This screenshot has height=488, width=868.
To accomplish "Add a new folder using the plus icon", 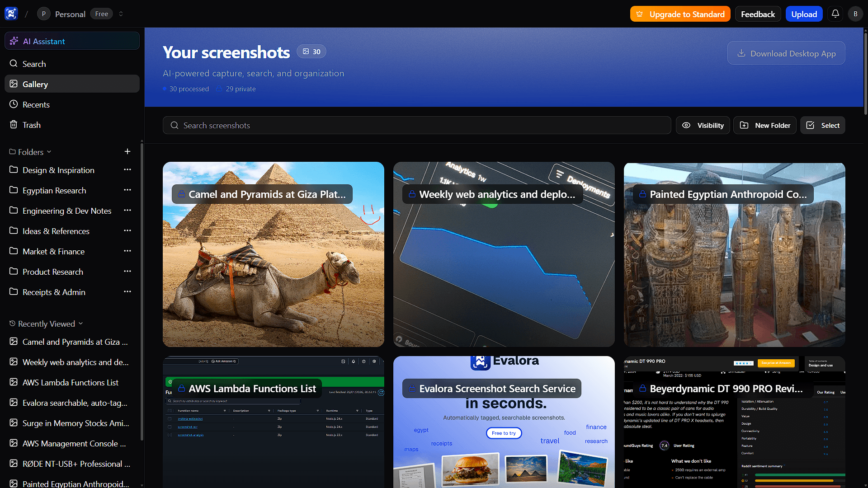I will pos(127,151).
